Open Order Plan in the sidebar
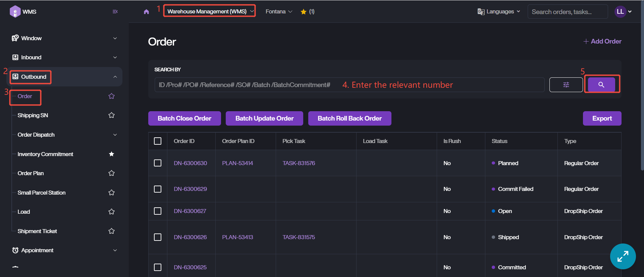The width and height of the screenshot is (644, 277). (31, 173)
